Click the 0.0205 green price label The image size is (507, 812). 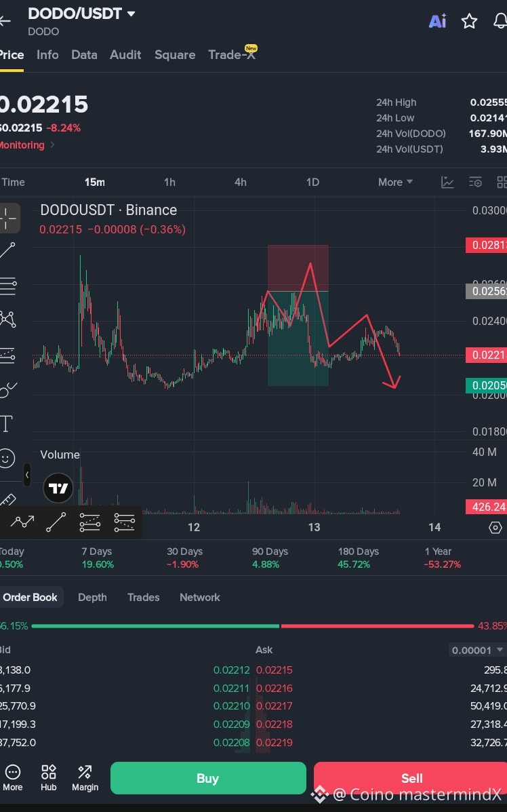point(486,385)
